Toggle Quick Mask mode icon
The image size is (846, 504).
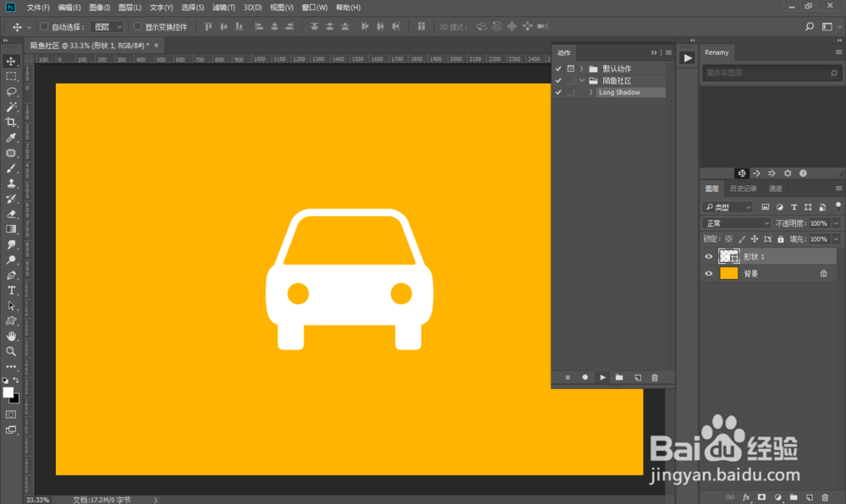point(11,414)
